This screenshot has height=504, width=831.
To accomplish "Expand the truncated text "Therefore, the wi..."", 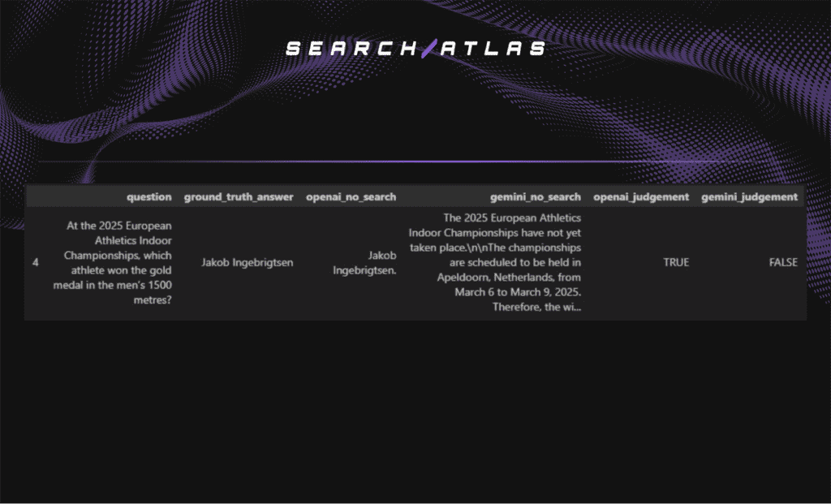I will pos(536,308).
